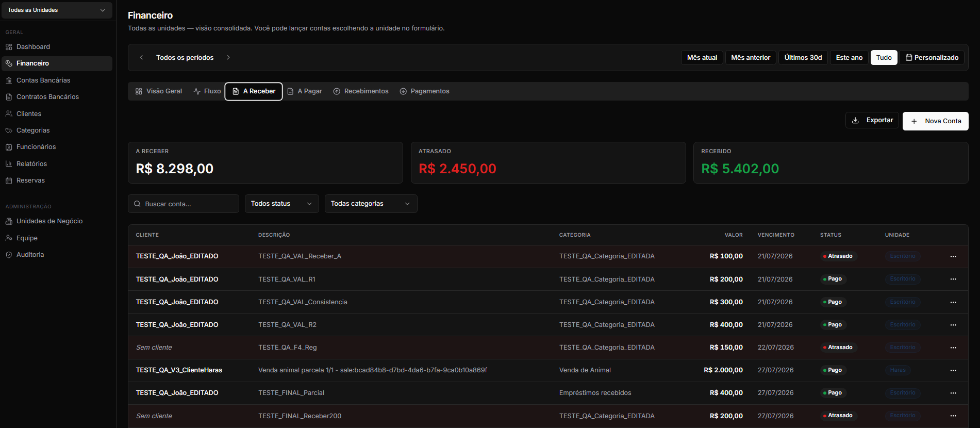Screen dimensions: 980x428
Task: Select the A Receber tab
Action: (x=254, y=91)
